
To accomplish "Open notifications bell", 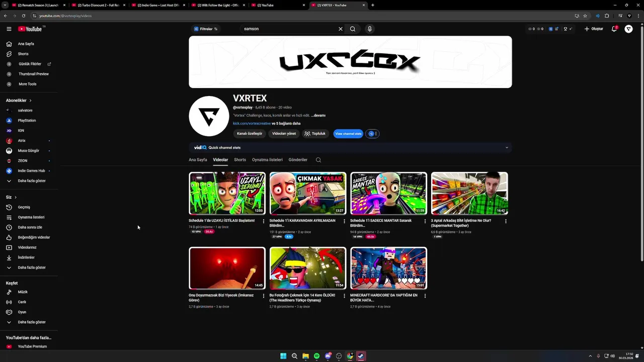I will click(x=614, y=29).
